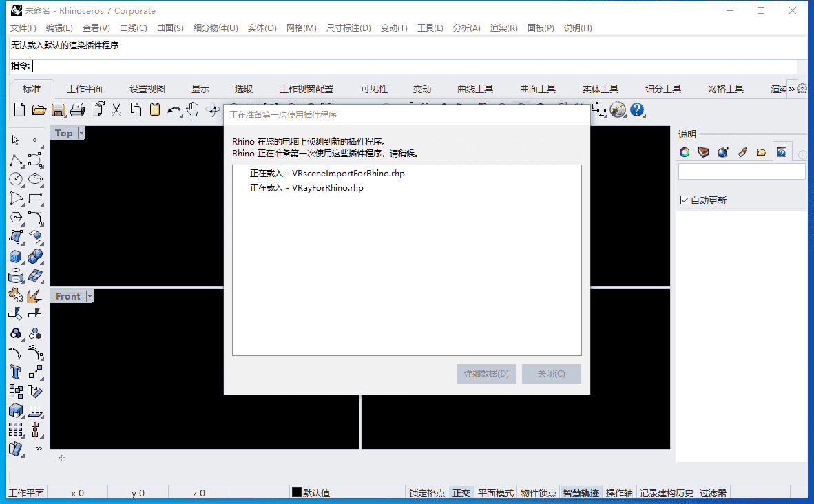Toggle 锁定格点 grid snap in status bar

pyautogui.click(x=426, y=493)
